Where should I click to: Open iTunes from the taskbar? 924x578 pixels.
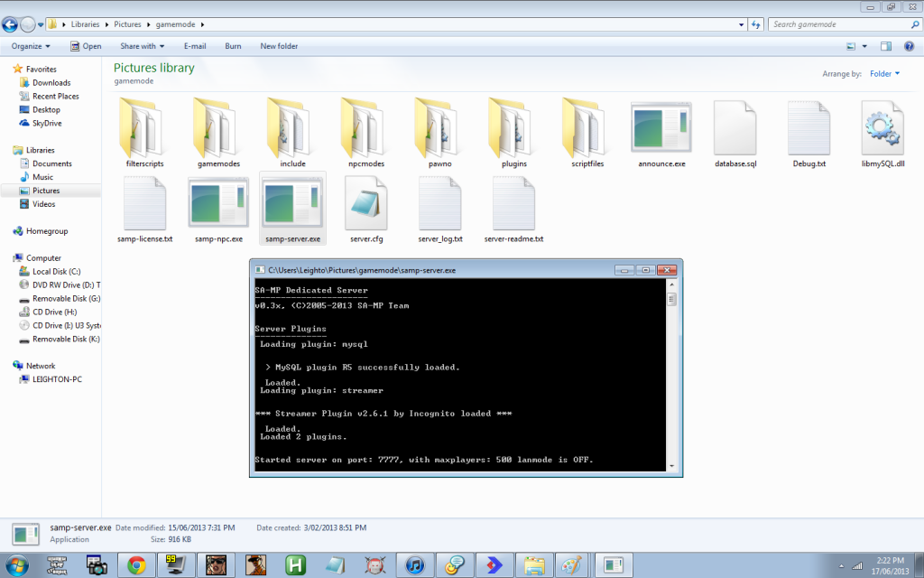415,565
